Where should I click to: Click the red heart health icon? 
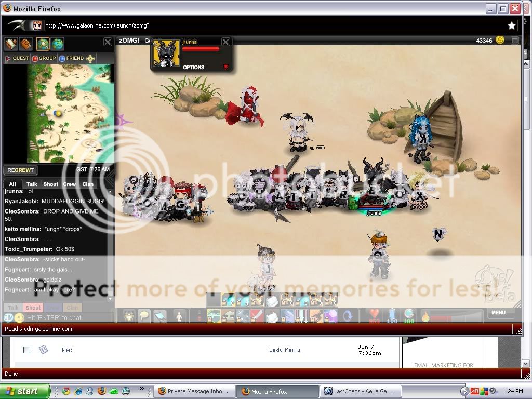pos(375,314)
